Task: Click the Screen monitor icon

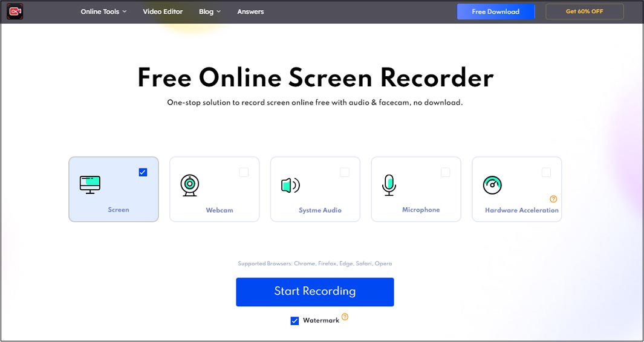Action: point(90,185)
